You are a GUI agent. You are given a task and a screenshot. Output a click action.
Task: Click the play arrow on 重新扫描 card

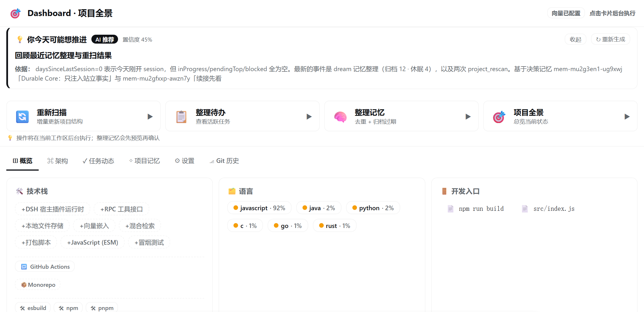point(150,117)
